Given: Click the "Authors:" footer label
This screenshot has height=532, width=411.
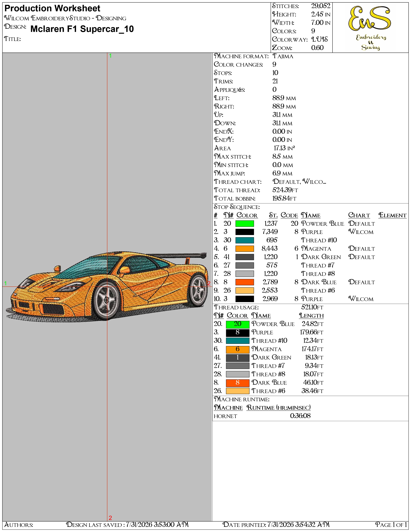Looking at the screenshot, I should click(x=19, y=525).
